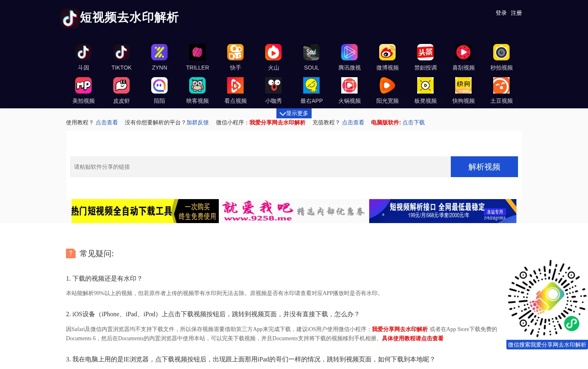
Task: Select the 喜刮视频 icon
Action: click(463, 52)
